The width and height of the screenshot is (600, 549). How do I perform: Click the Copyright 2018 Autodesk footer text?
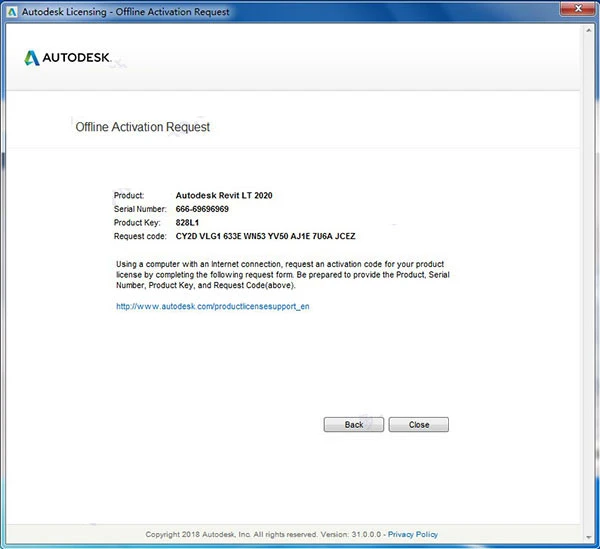coord(263,534)
